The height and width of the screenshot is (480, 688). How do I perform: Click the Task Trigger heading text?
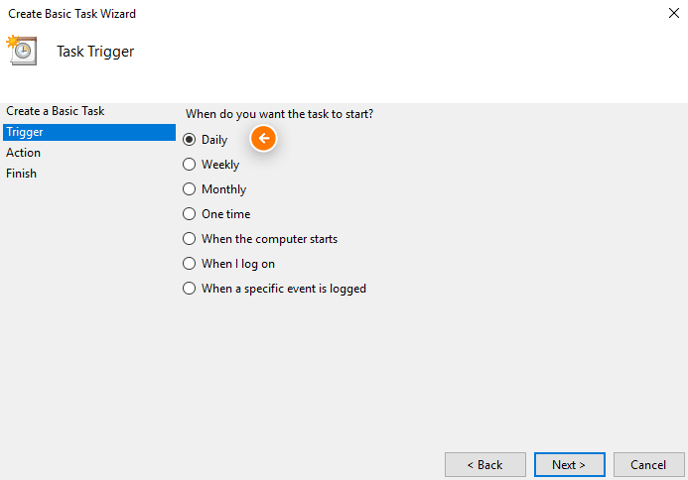pyautogui.click(x=95, y=52)
